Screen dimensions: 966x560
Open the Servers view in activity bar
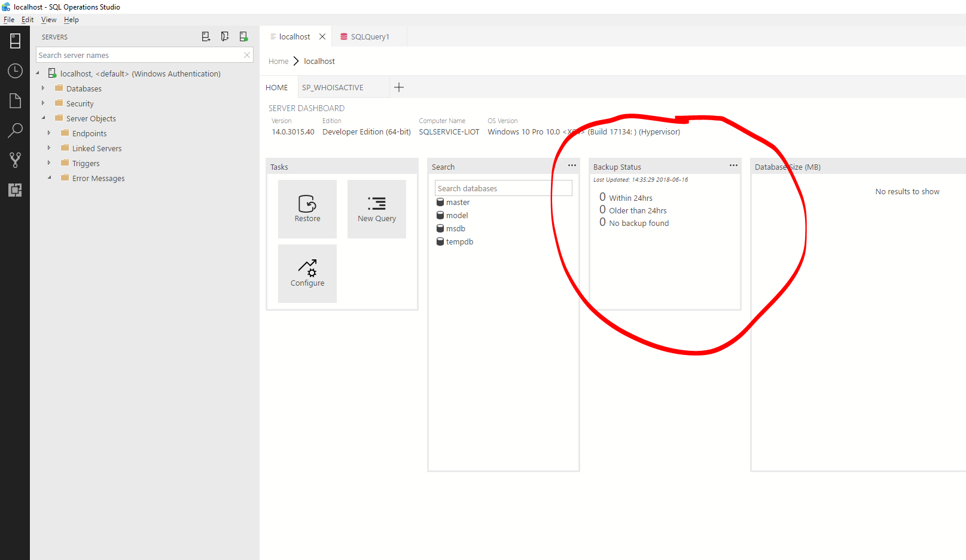(15, 41)
